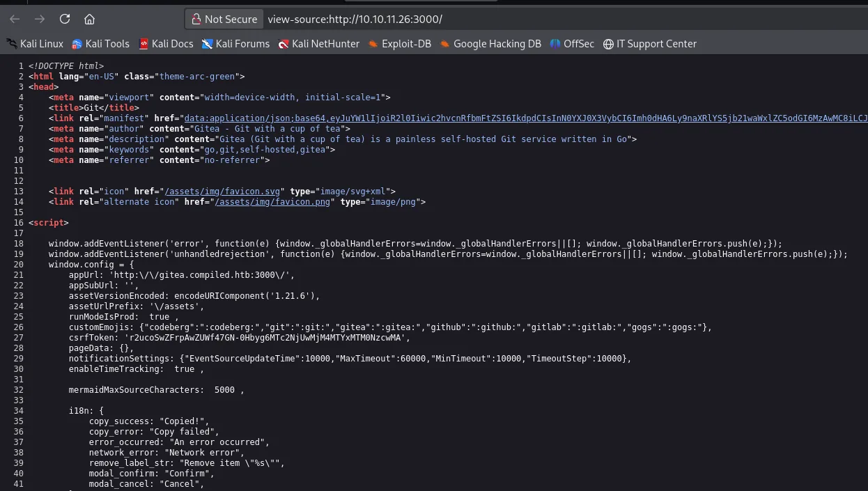Screen dimensions: 868x491
Task: Open the Google Hacking DB bookmark
Action: pos(490,44)
